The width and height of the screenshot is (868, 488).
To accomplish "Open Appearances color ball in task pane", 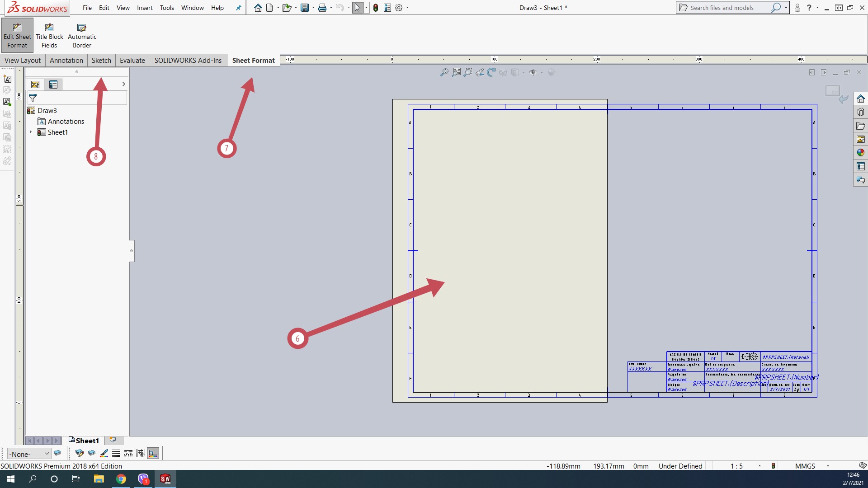I will pos(861,153).
